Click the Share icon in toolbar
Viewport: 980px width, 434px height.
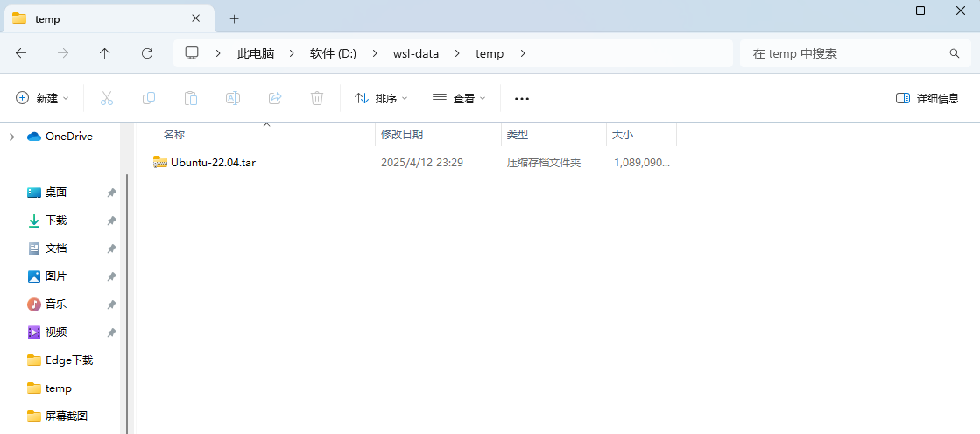[275, 98]
